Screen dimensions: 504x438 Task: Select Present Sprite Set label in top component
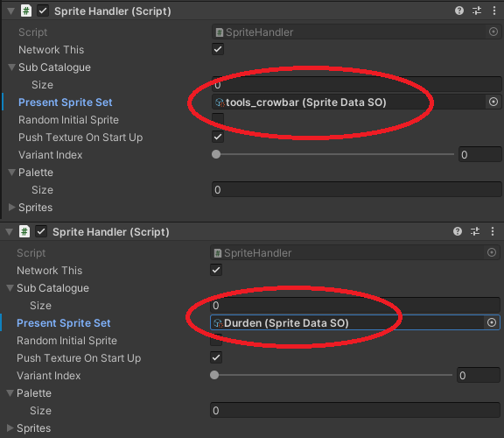(x=66, y=102)
